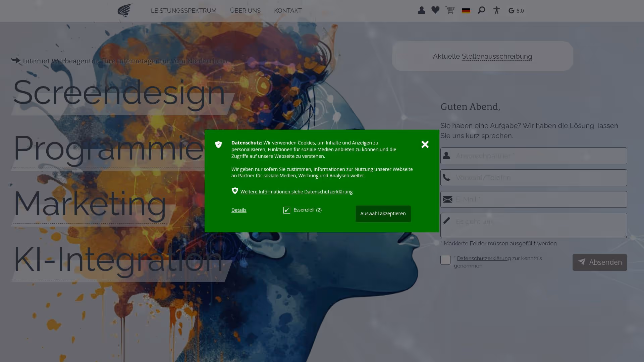Close the cookie banner with X
Screen dimensions: 644x362
click(x=425, y=144)
